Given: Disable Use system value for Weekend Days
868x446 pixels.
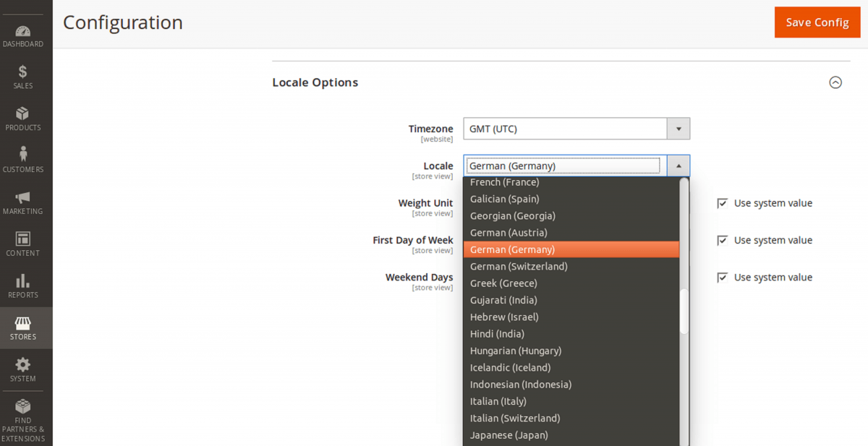Looking at the screenshot, I should point(722,277).
